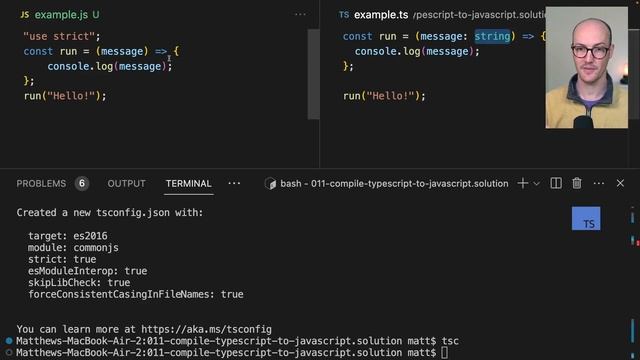Close the bottom panel
Viewport: 640px width, 360px height.
tap(620, 184)
